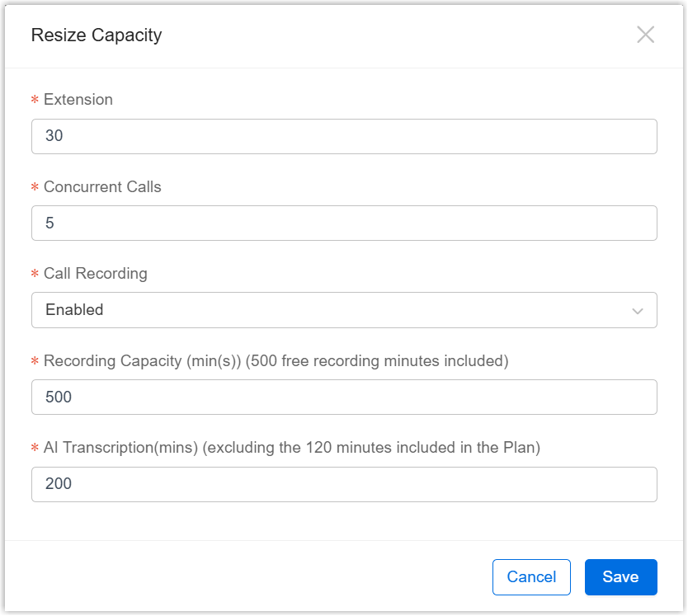Focus the AI Transcription minutes input

343,484
